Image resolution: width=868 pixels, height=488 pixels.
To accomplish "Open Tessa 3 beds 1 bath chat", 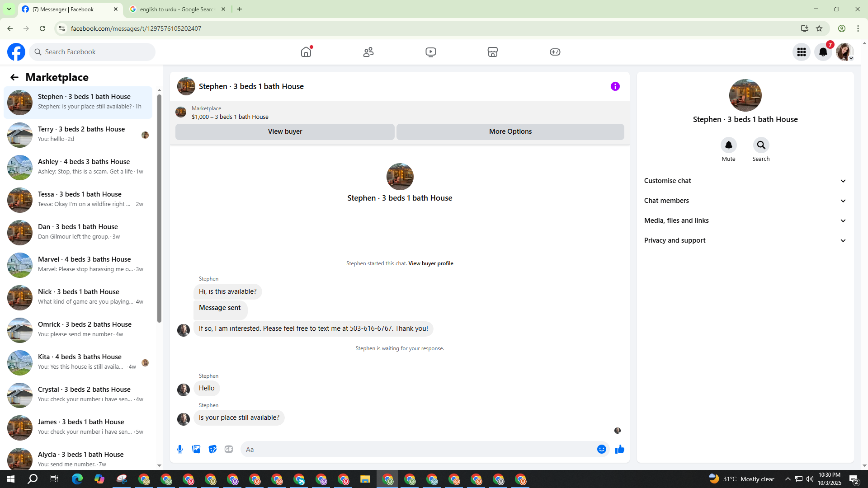I will pos(78,200).
